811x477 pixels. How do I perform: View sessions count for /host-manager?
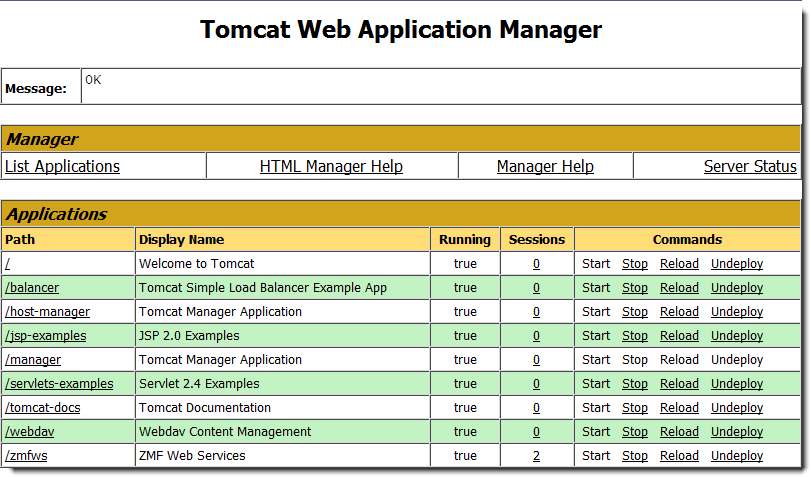(x=536, y=312)
